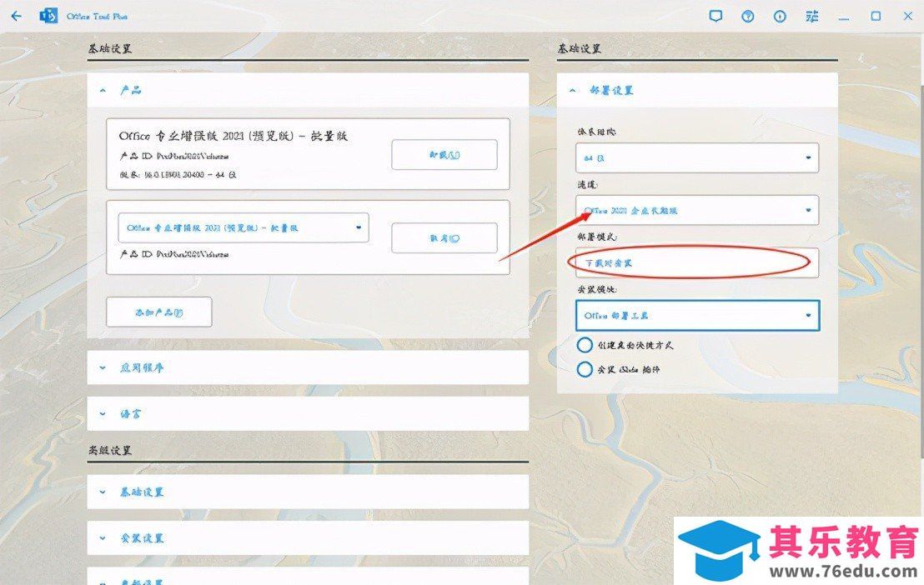
Task: Click the cancel button beside product dropdown
Action: [444, 238]
